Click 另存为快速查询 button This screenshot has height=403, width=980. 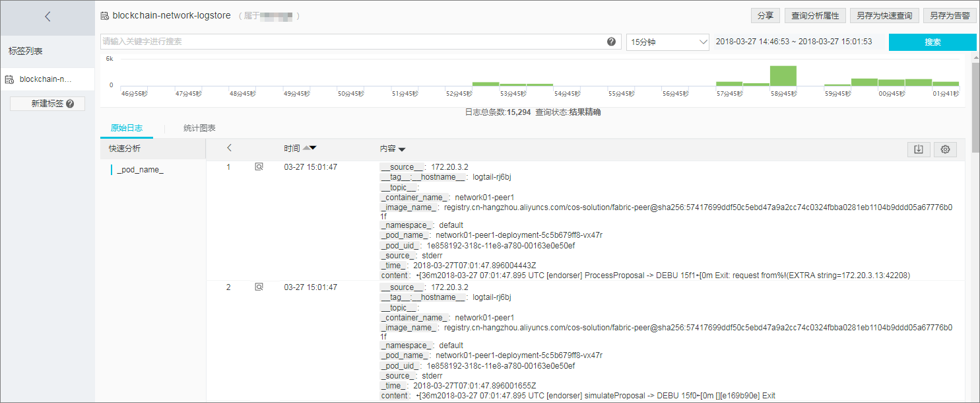click(x=884, y=16)
